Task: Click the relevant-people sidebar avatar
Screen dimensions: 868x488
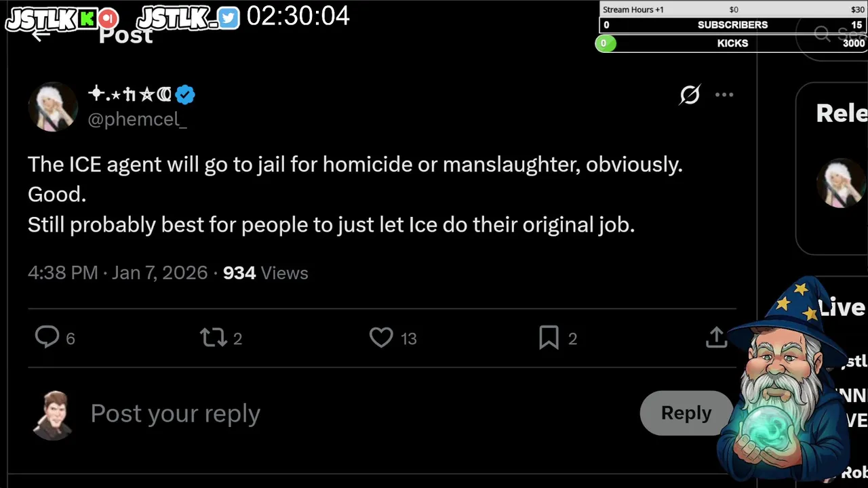Action: pyautogui.click(x=842, y=184)
